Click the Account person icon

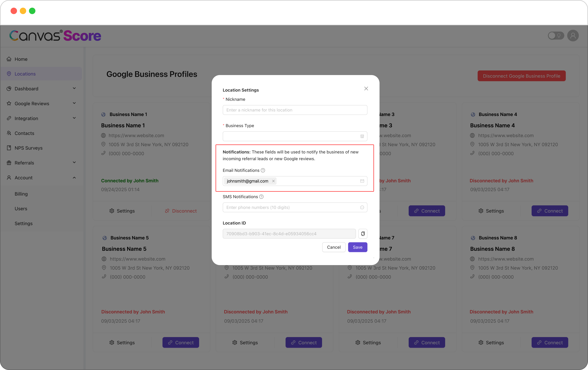tap(9, 177)
